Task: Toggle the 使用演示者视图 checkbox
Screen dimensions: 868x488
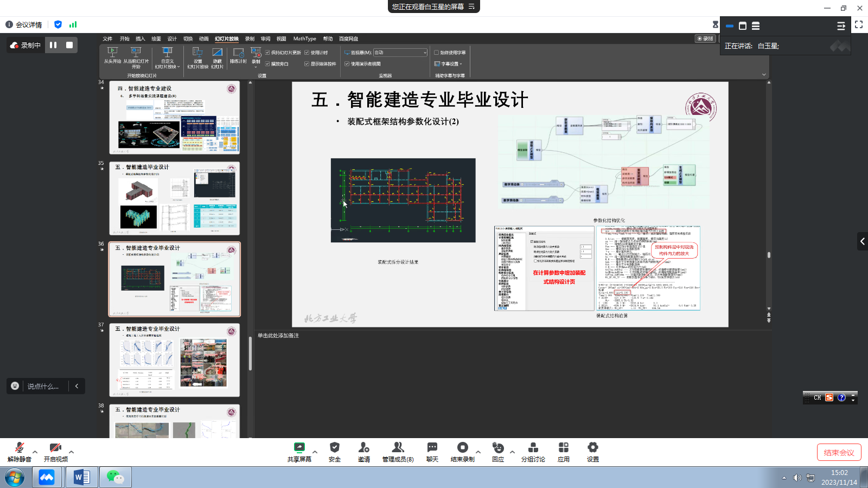Action: [x=347, y=64]
